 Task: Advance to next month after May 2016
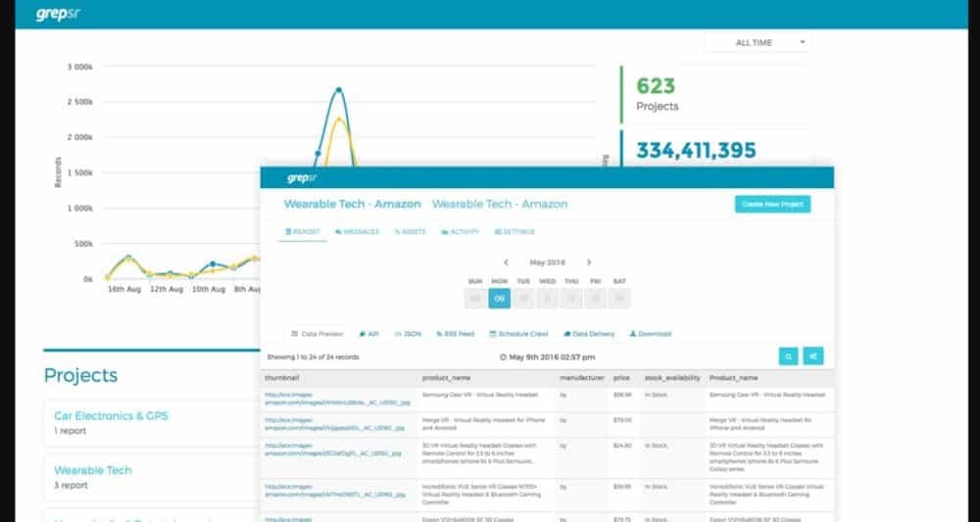coord(589,262)
